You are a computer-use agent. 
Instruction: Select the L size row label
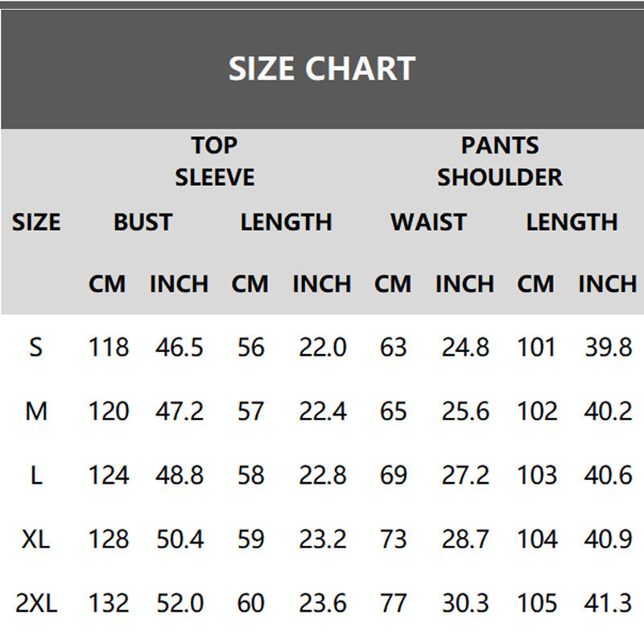(x=36, y=475)
